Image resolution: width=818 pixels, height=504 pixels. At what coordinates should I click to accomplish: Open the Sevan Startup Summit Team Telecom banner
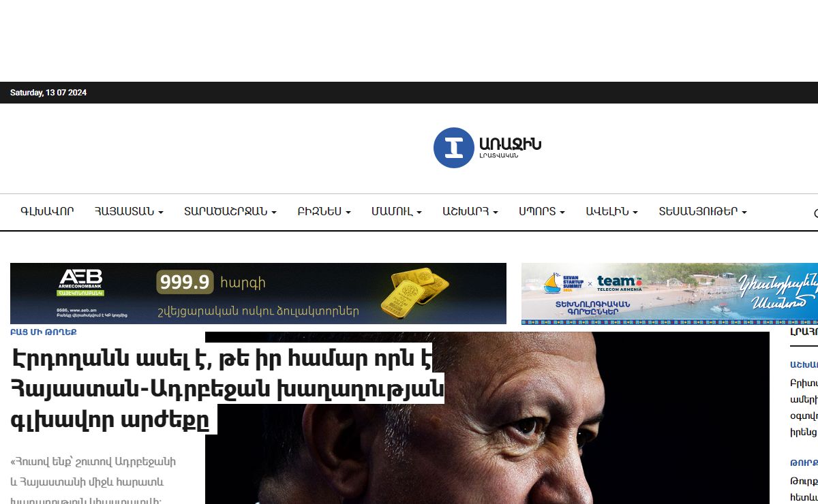click(x=669, y=294)
